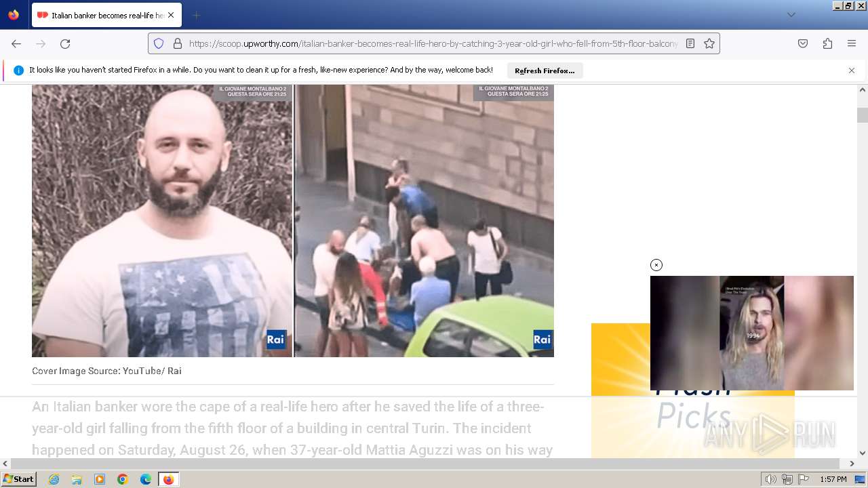Open the volume speaker tray icon
This screenshot has height=488, width=868.
click(x=770, y=479)
